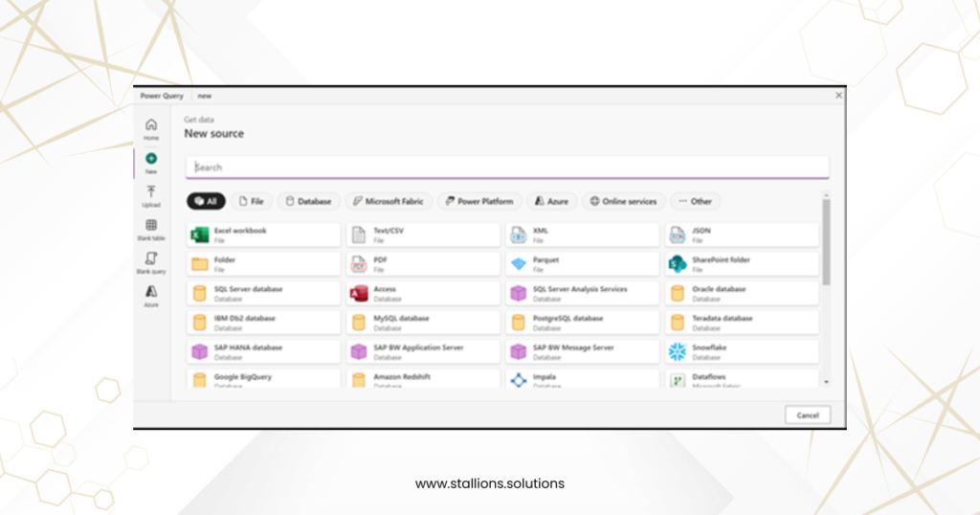Click the 'Snowflake' label
This screenshot has width=980, height=515.
[709, 347]
